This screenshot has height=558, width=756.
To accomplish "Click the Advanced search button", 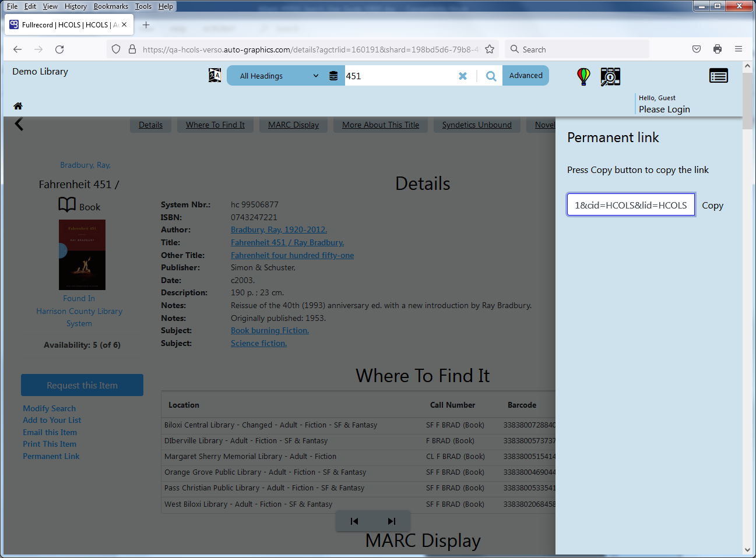I will pos(526,75).
